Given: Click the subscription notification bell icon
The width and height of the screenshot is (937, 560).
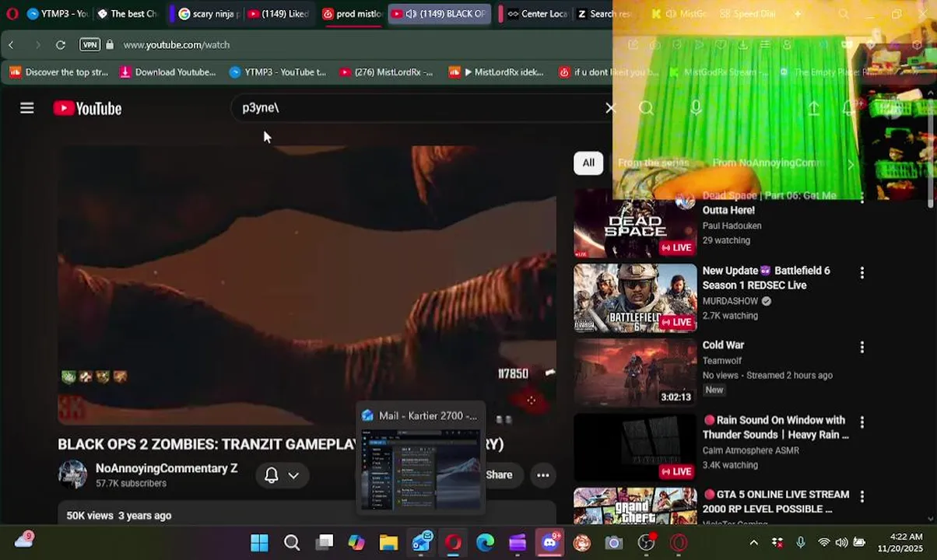Looking at the screenshot, I should tap(272, 475).
